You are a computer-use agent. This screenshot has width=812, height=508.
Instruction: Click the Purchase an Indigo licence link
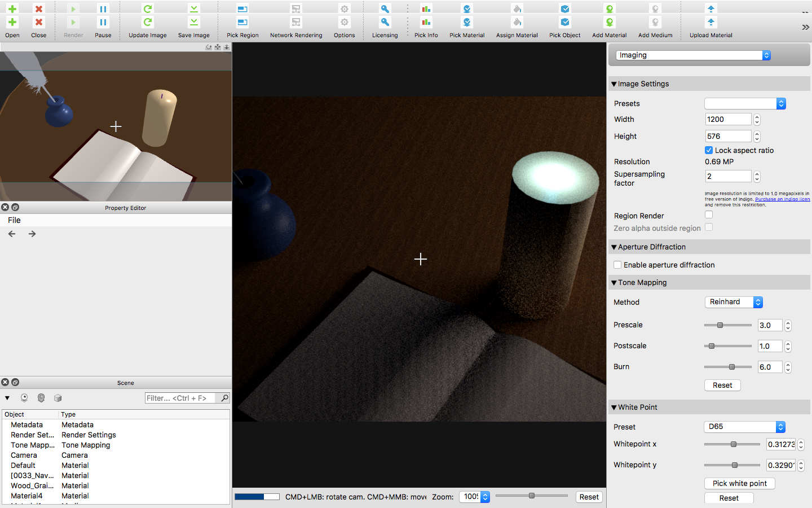point(782,199)
